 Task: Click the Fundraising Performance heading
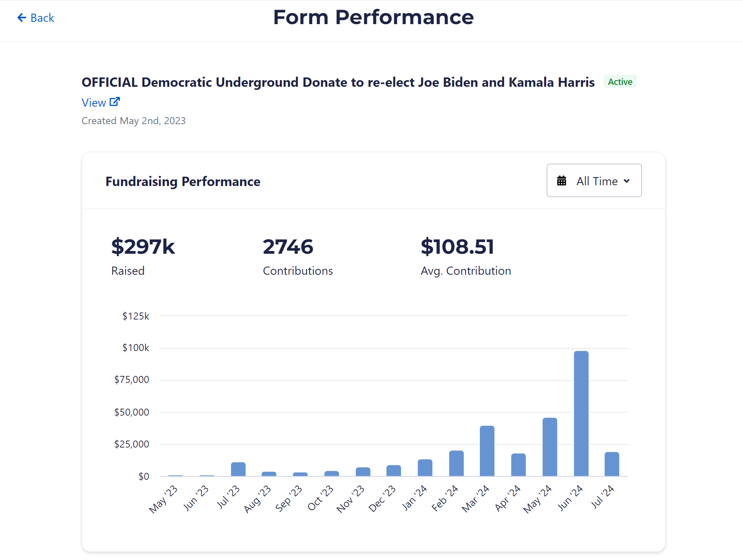click(183, 182)
